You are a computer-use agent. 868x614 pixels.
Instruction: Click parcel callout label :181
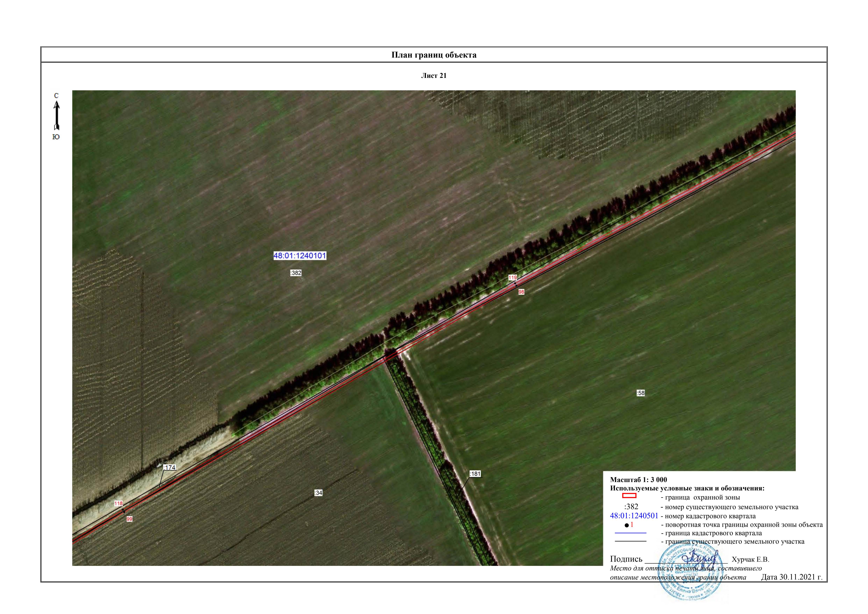tap(475, 474)
